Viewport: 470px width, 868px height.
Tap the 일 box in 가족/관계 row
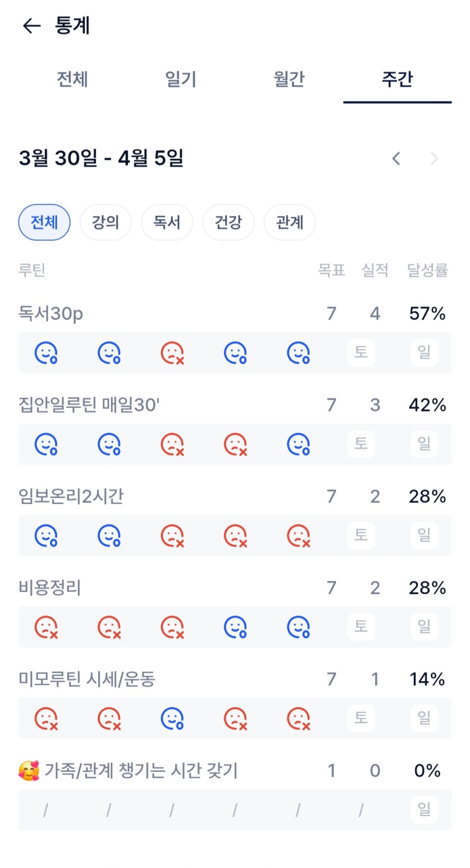coord(424,809)
